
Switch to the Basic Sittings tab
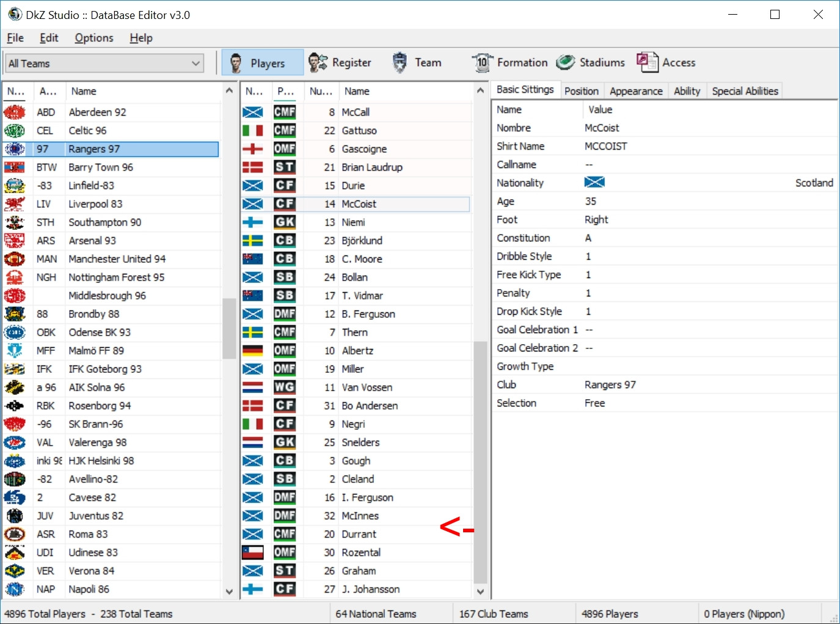click(525, 90)
